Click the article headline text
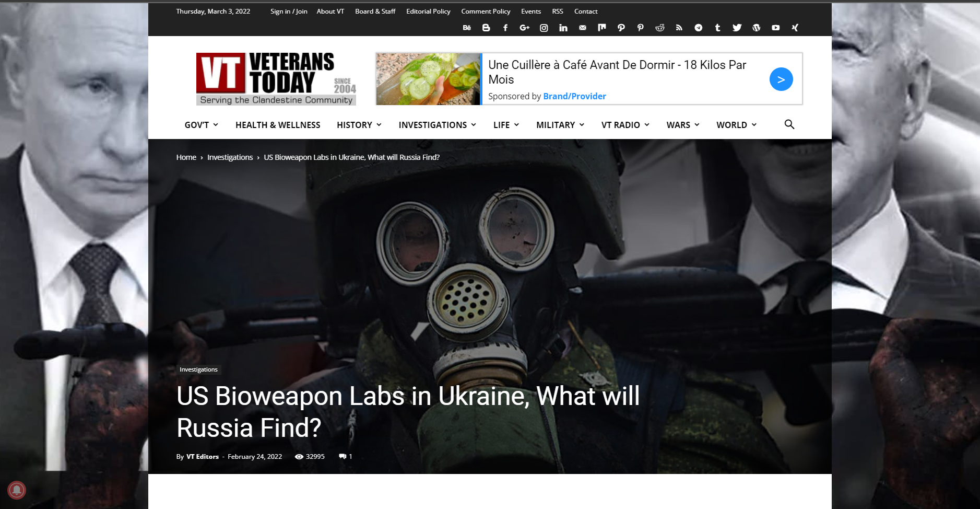The width and height of the screenshot is (980, 509). coord(408,412)
